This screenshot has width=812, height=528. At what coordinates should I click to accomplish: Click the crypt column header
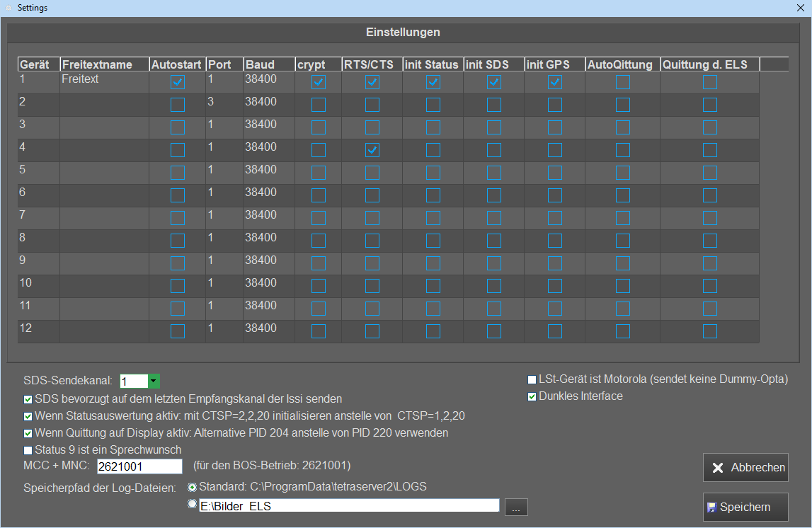tap(319, 64)
